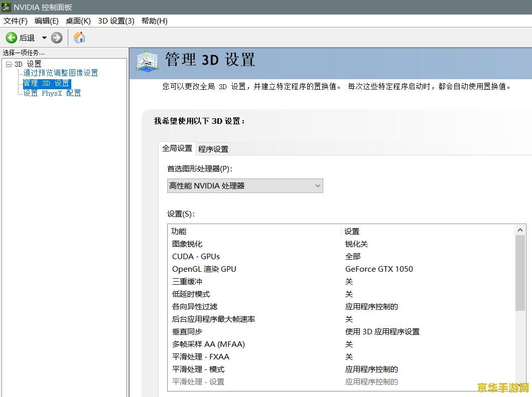This screenshot has width=532, height=397.
Task: Select 管理 3D 设置 in task tree
Action: pyautogui.click(x=47, y=83)
